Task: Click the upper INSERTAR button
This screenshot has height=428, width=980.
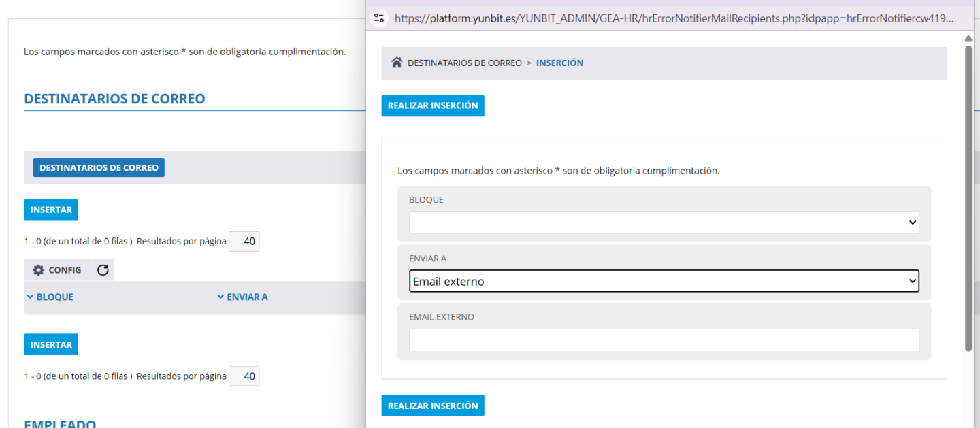Action: [x=51, y=210]
